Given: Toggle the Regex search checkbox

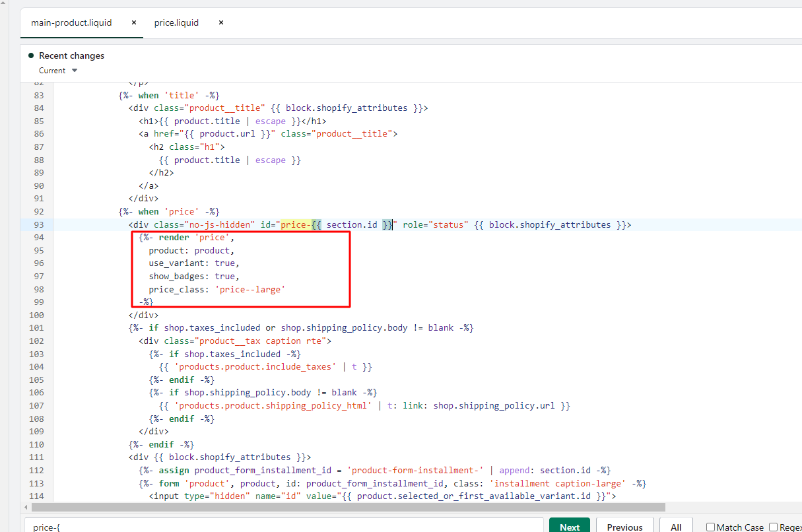Looking at the screenshot, I should [x=773, y=527].
